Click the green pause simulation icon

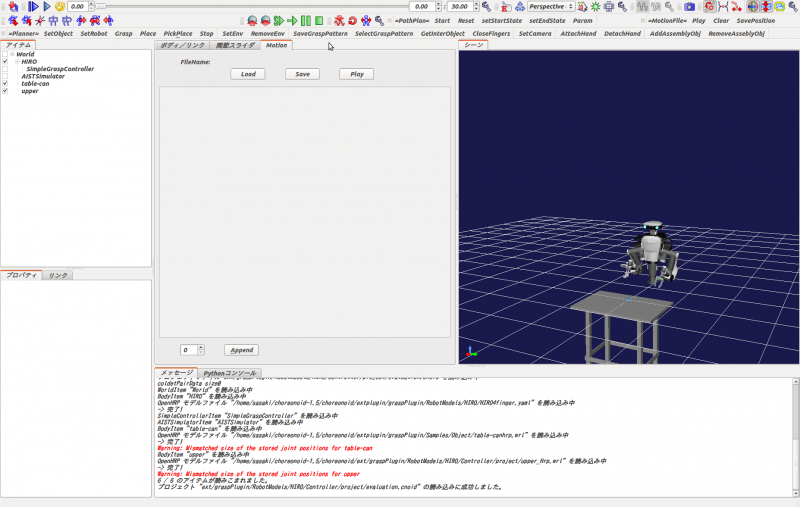[305, 20]
